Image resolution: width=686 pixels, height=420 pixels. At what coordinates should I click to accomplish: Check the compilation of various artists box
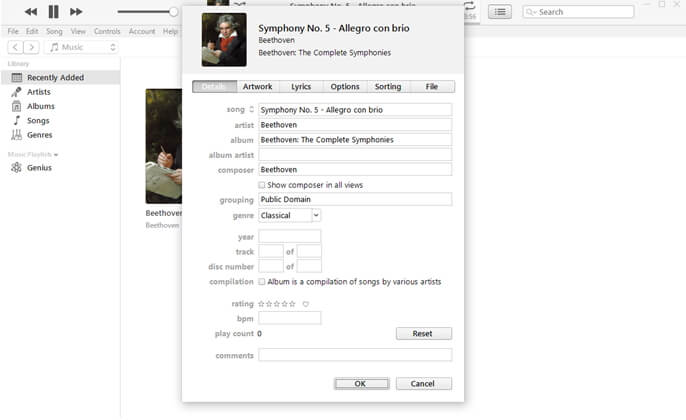(262, 282)
